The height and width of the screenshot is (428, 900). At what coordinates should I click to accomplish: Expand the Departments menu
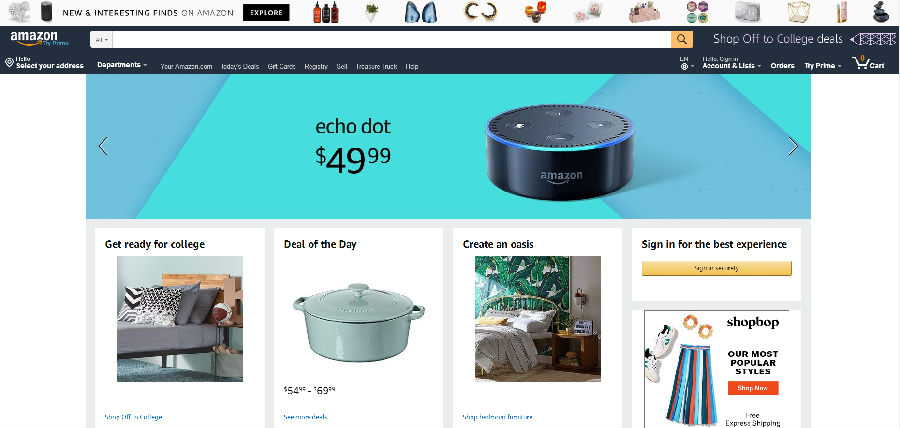click(x=122, y=65)
